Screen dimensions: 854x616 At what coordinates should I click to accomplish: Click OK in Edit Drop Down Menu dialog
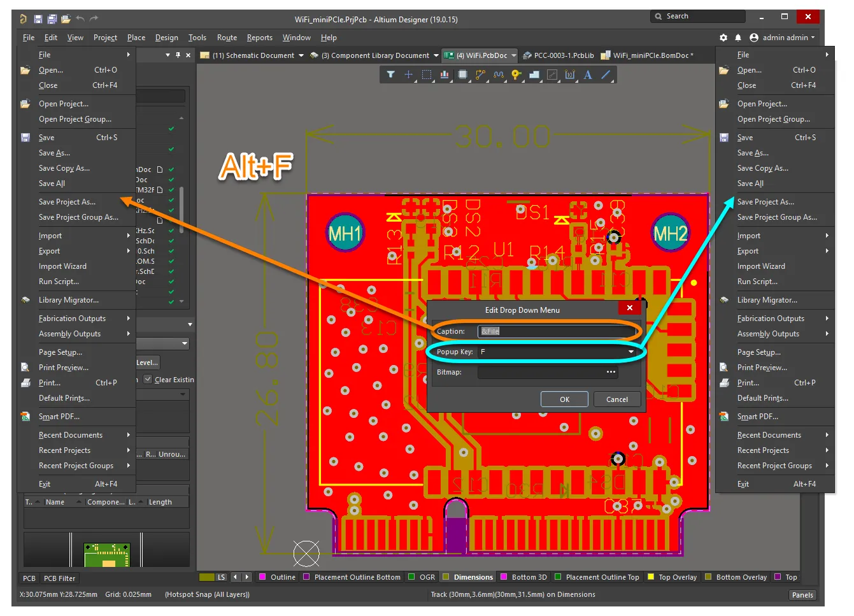pyautogui.click(x=564, y=399)
